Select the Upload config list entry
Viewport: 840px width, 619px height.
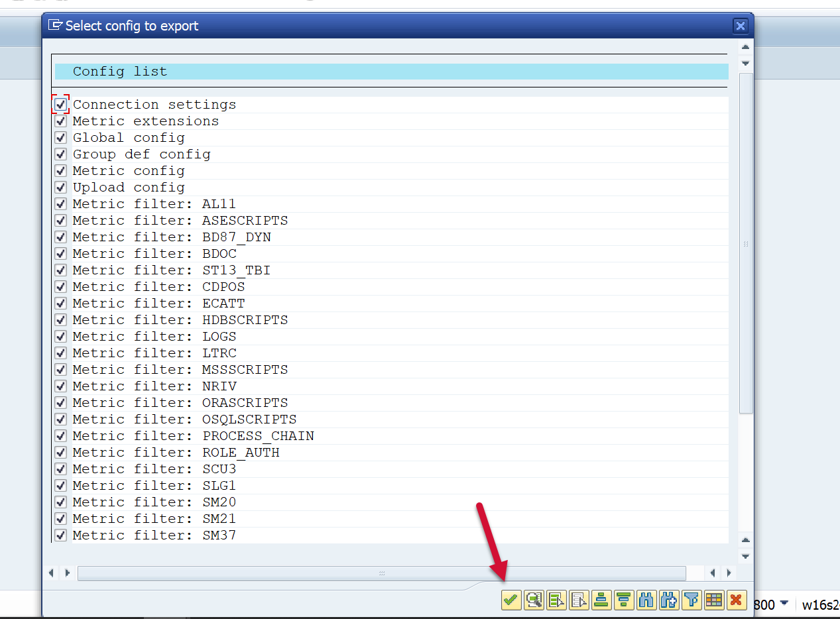(129, 188)
